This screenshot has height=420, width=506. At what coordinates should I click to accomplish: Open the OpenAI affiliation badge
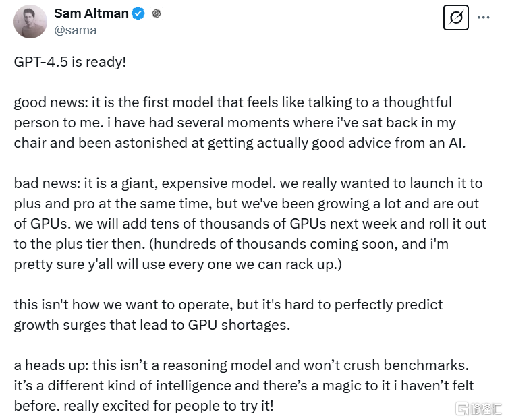[x=157, y=13]
